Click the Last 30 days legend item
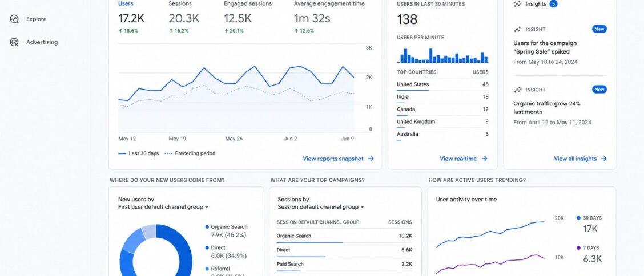 pos(138,153)
